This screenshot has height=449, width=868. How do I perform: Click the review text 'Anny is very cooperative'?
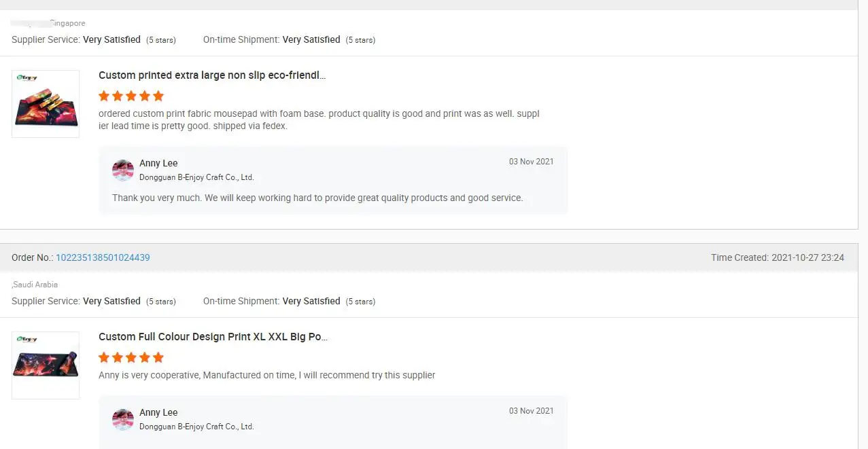click(x=266, y=375)
